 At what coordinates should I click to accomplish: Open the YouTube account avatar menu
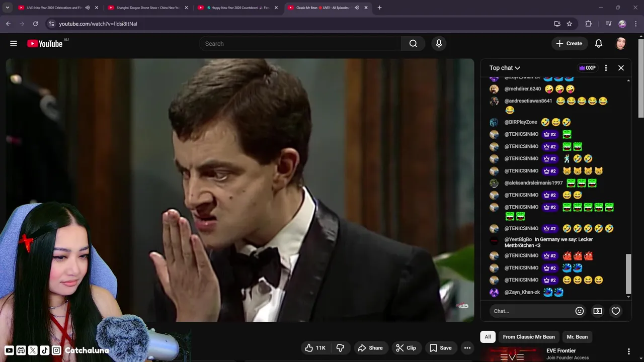pyautogui.click(x=621, y=44)
